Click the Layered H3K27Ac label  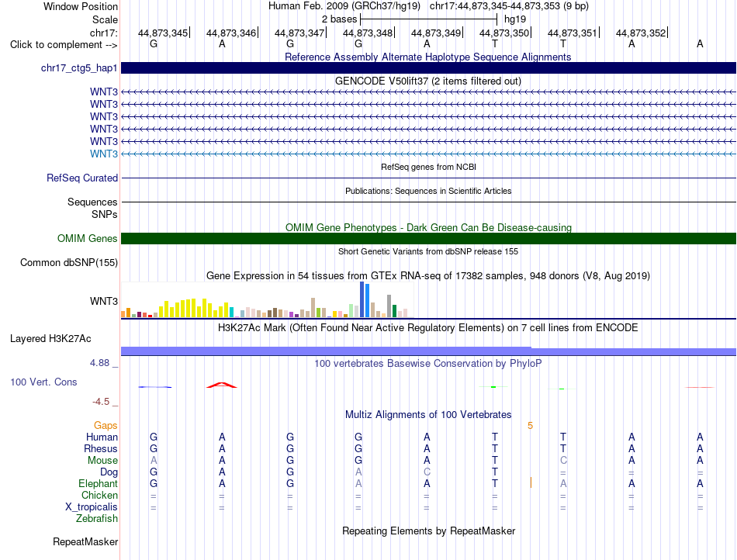(50, 339)
